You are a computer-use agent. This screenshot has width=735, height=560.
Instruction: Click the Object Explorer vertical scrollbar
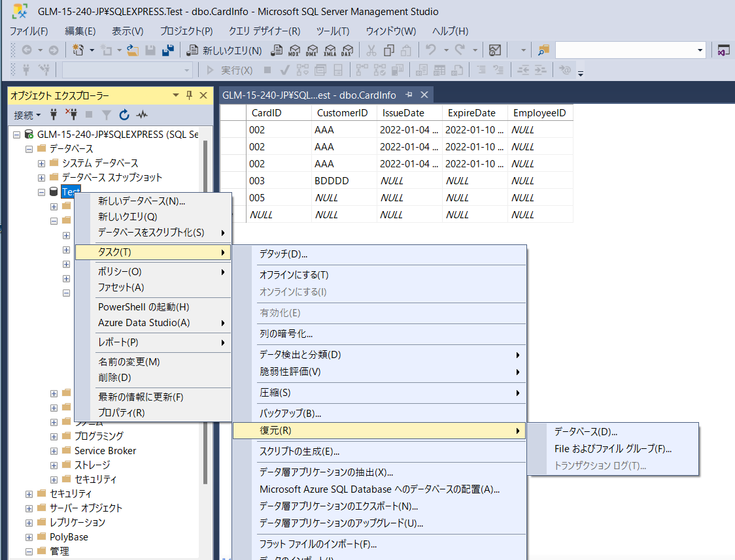(205, 312)
